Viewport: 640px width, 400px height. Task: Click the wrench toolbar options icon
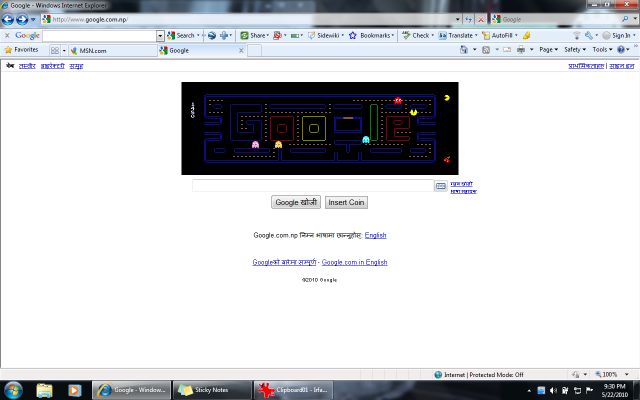coord(588,36)
